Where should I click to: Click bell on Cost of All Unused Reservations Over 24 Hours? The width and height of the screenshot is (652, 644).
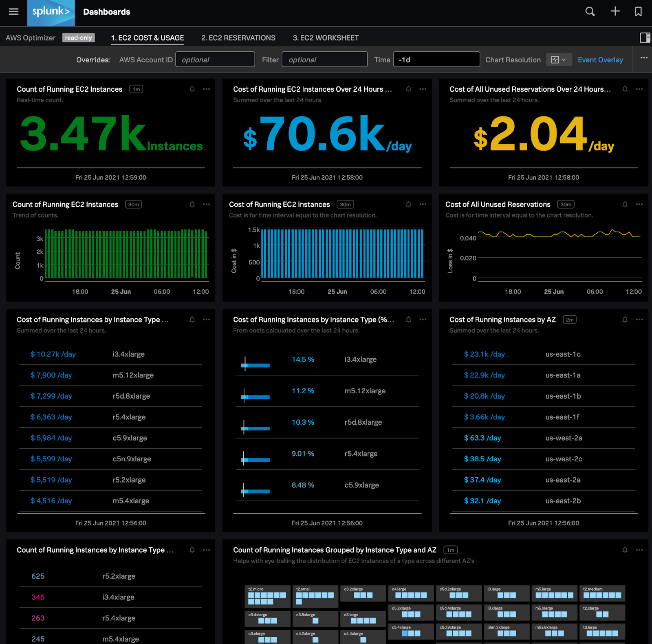(625, 89)
